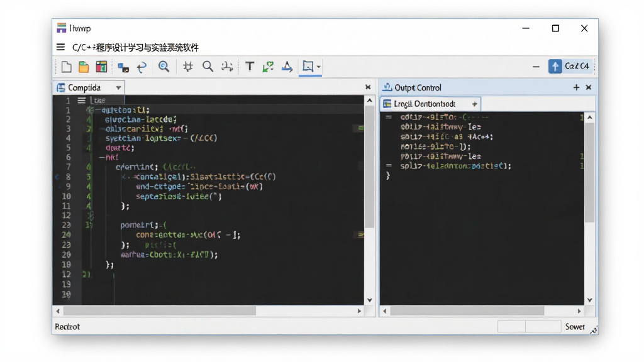Click the left arrow of editor horizontal scrollbar
The image size is (644, 362).
pyautogui.click(x=58, y=311)
